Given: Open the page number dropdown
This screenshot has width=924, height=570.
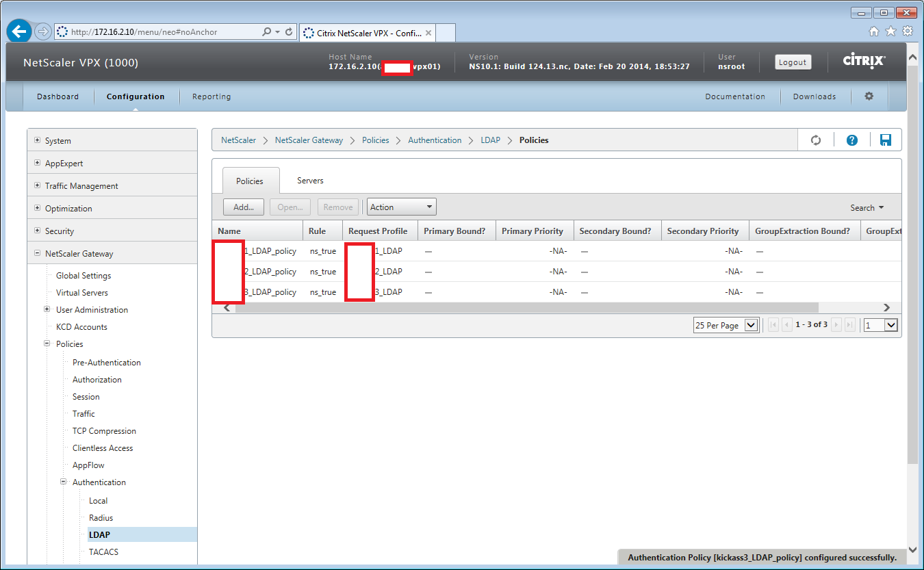Looking at the screenshot, I should (880, 325).
